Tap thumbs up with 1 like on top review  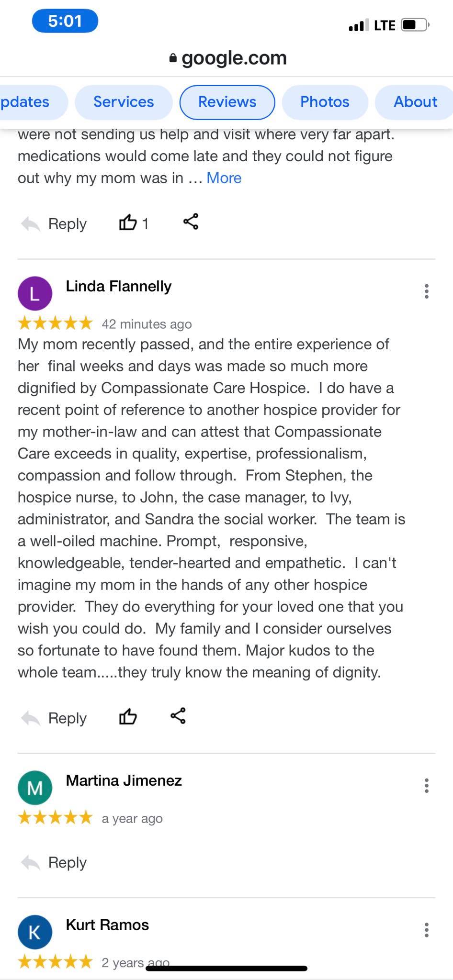click(134, 223)
